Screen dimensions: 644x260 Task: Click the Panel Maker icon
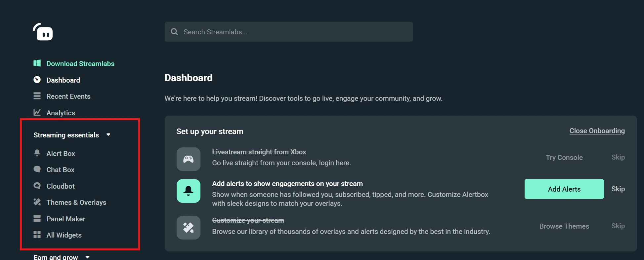coord(37,218)
